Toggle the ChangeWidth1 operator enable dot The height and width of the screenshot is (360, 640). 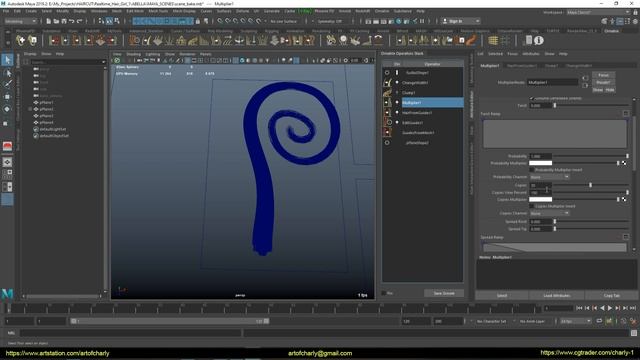397,82
